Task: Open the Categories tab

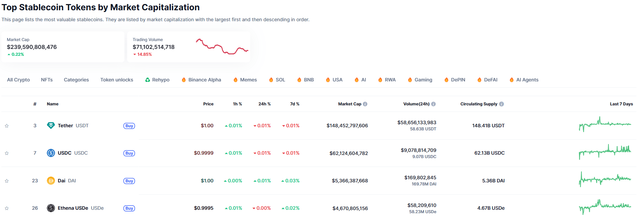Action: pos(76,80)
